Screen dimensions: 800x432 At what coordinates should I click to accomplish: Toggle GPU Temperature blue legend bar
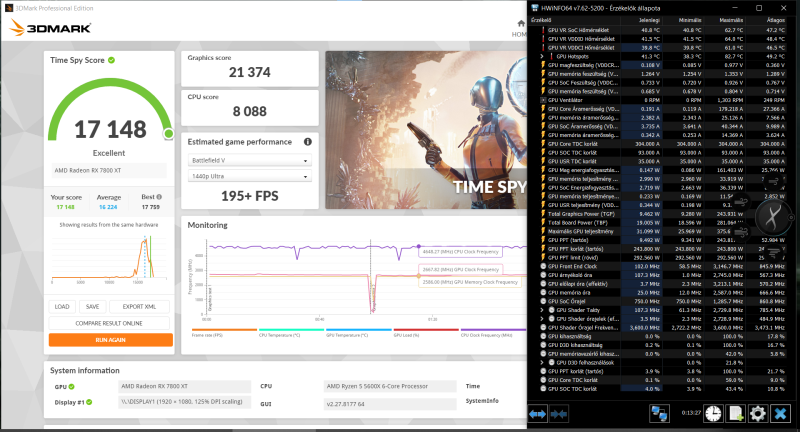click(359, 330)
